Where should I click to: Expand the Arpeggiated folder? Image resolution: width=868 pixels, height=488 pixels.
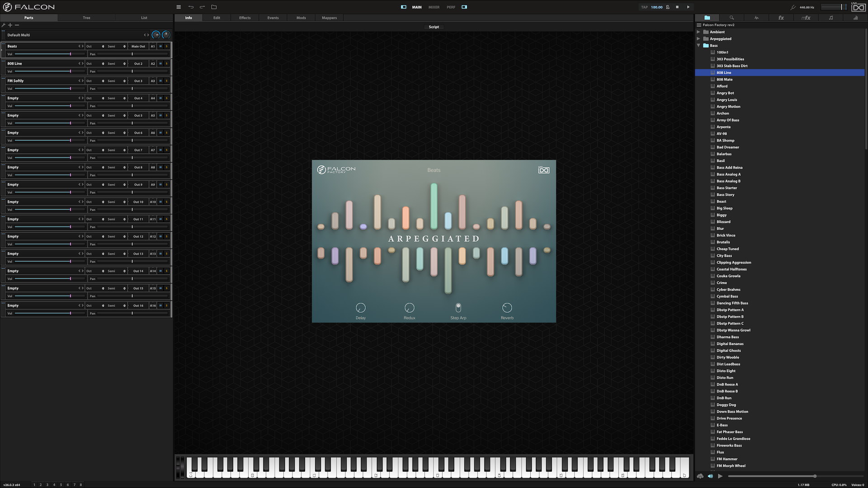(x=698, y=39)
